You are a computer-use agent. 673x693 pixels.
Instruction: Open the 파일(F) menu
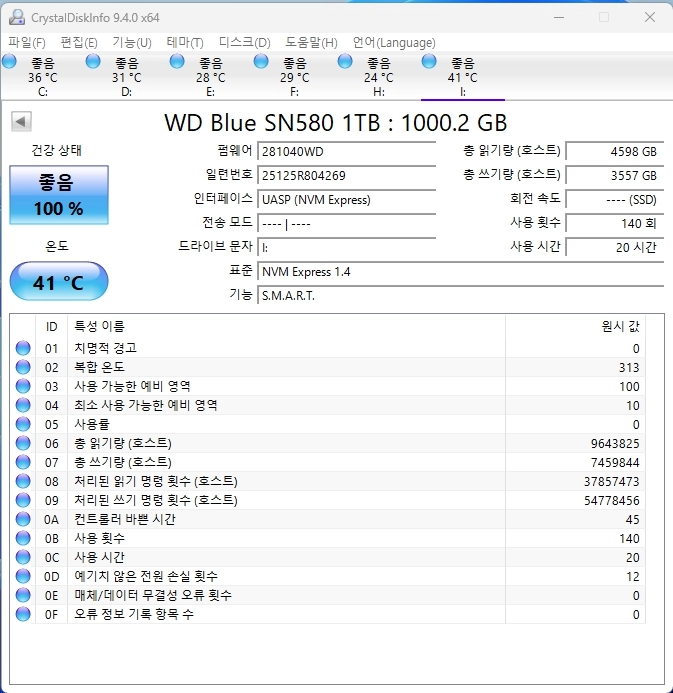27,42
